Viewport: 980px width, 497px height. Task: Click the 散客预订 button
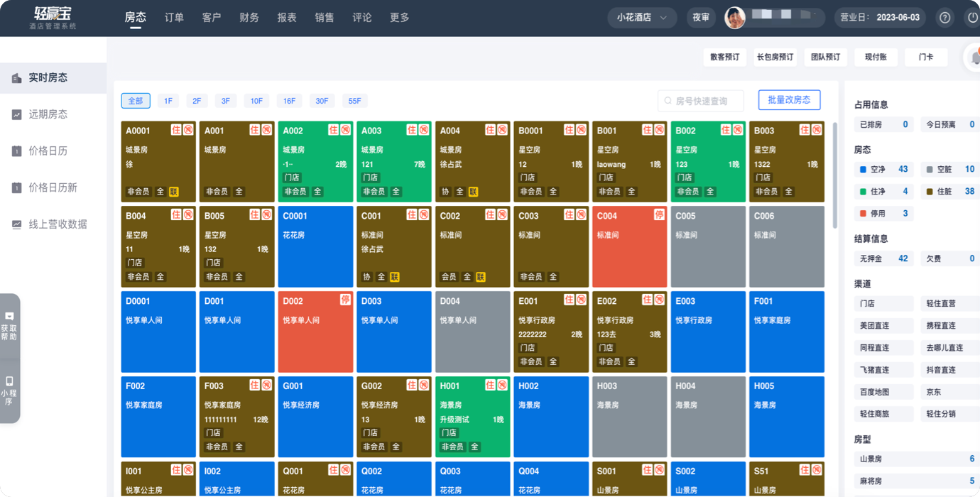tap(724, 58)
